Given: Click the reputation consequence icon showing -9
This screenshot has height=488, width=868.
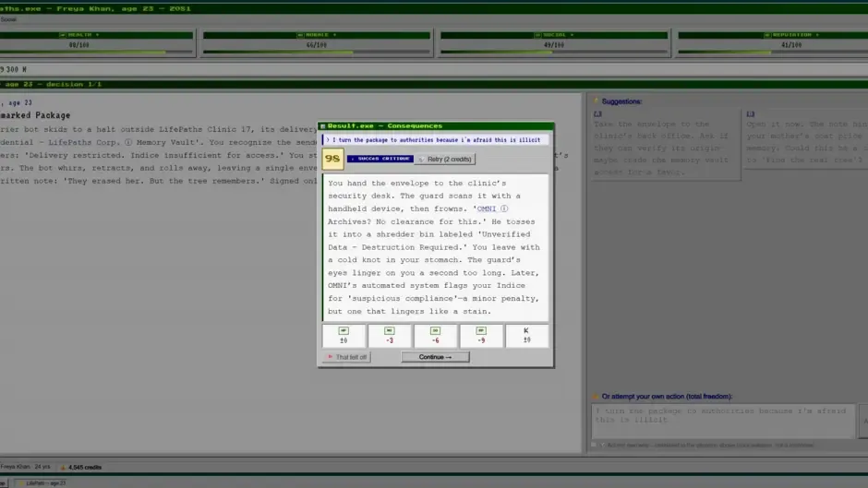Looking at the screenshot, I should tap(481, 331).
